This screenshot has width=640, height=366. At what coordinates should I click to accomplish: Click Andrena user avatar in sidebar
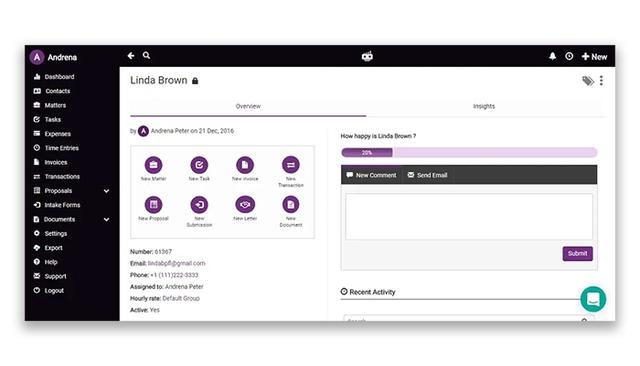click(37, 57)
